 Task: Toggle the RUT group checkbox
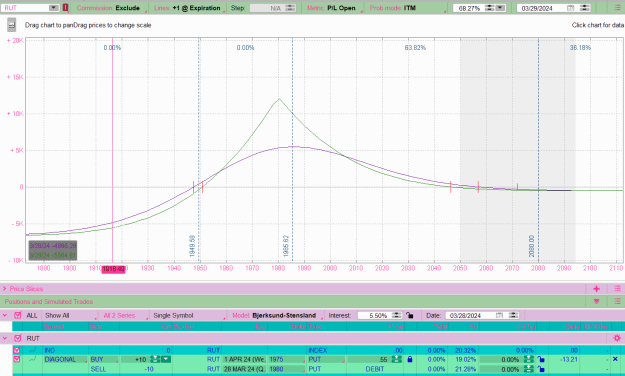coord(18,338)
